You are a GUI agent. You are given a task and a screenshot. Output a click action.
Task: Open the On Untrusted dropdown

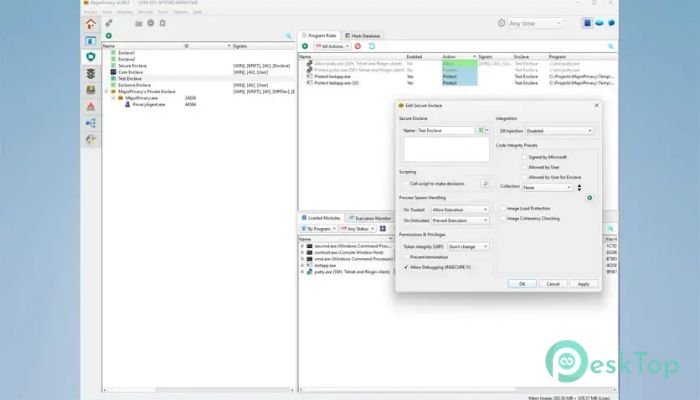(x=459, y=221)
